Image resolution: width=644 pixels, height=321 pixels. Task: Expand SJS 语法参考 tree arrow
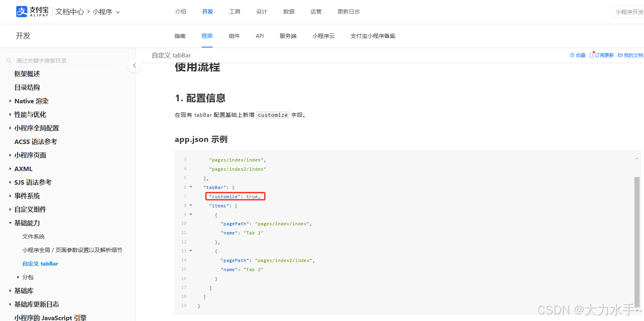click(x=10, y=183)
